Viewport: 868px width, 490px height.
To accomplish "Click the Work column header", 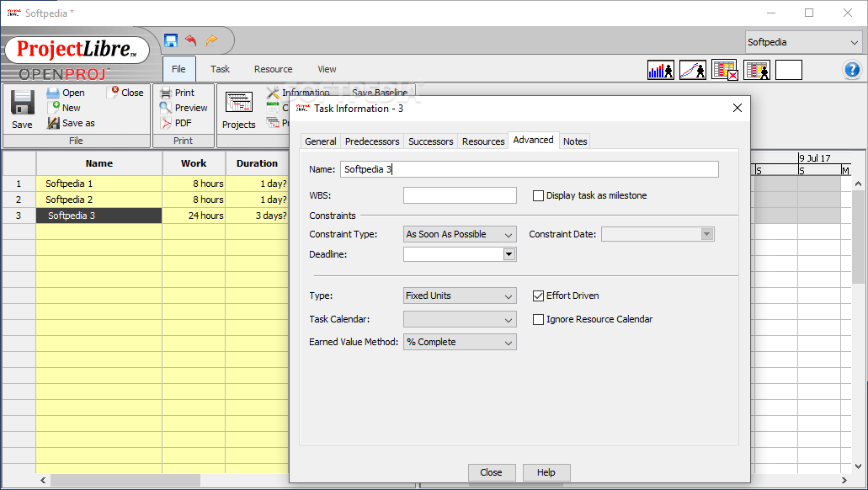I will point(194,163).
